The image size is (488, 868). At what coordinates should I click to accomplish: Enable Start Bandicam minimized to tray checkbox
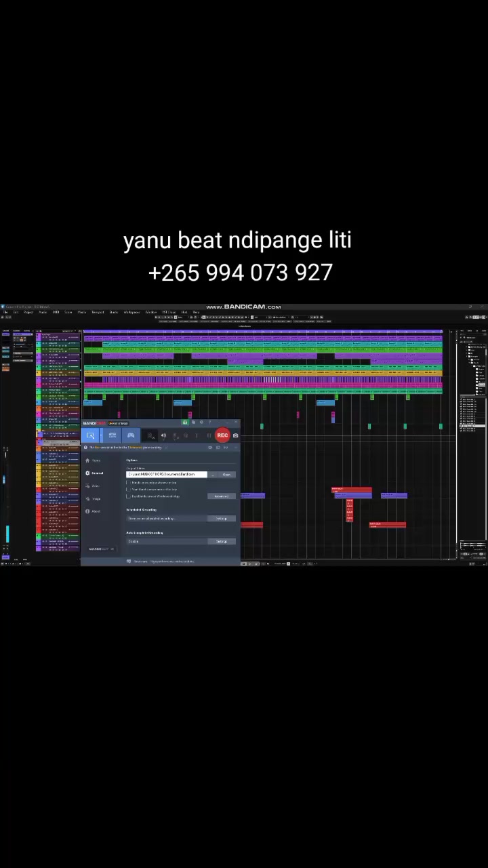[128, 489]
